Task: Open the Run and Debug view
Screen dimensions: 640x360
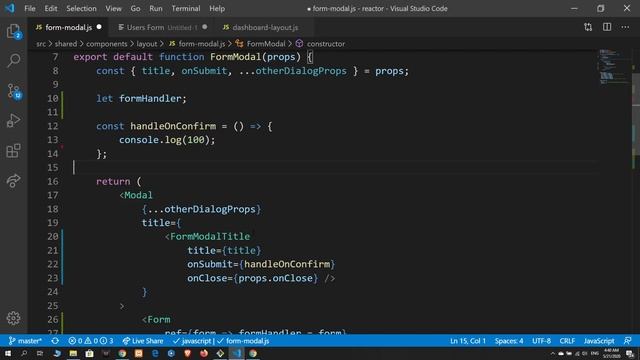Action: click(13, 121)
